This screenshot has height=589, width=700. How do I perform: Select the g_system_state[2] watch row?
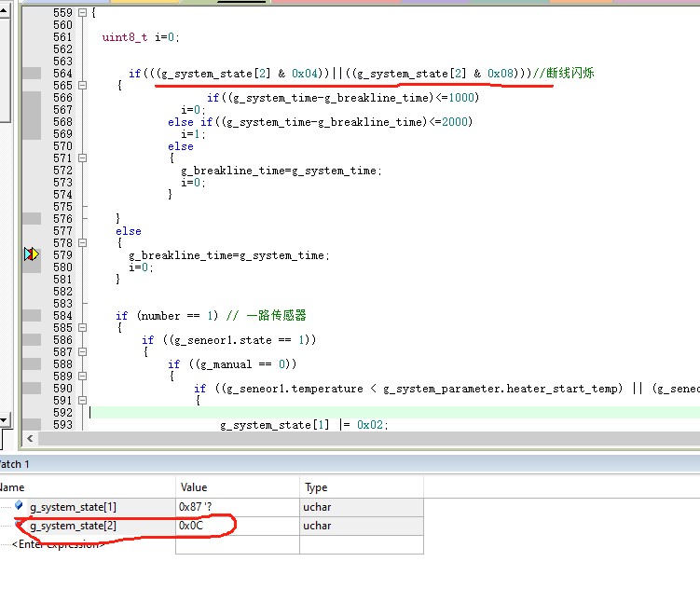(x=212, y=526)
